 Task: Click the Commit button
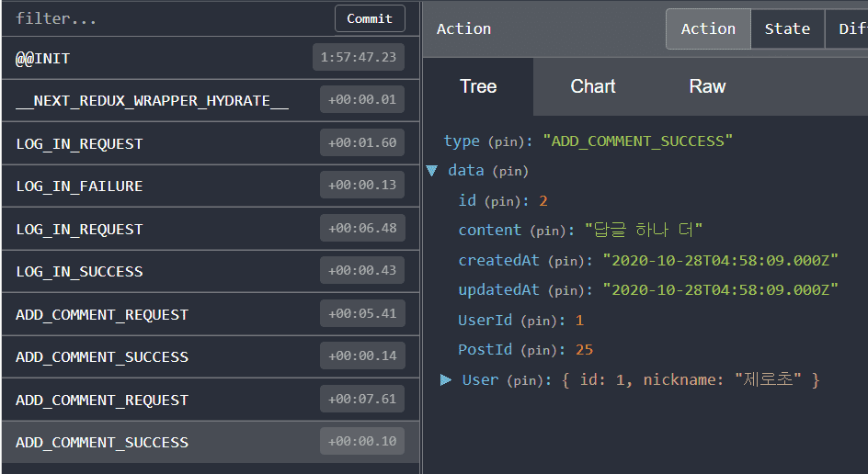[370, 18]
